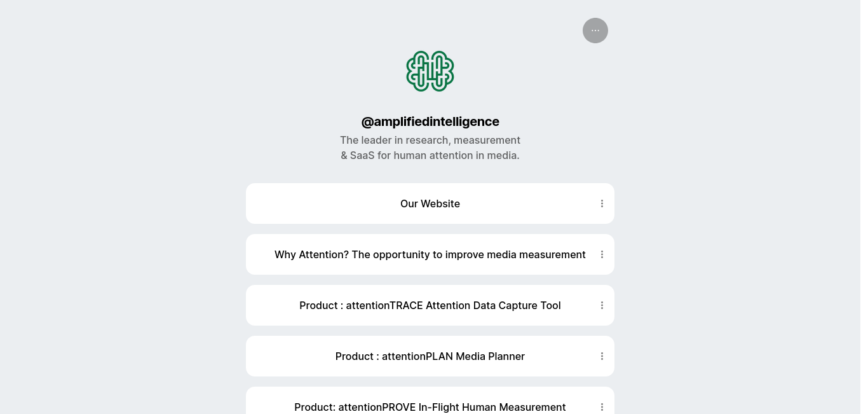
Task: Open the kebab menu beside attentionPLAN Media Planner
Action: tap(602, 356)
